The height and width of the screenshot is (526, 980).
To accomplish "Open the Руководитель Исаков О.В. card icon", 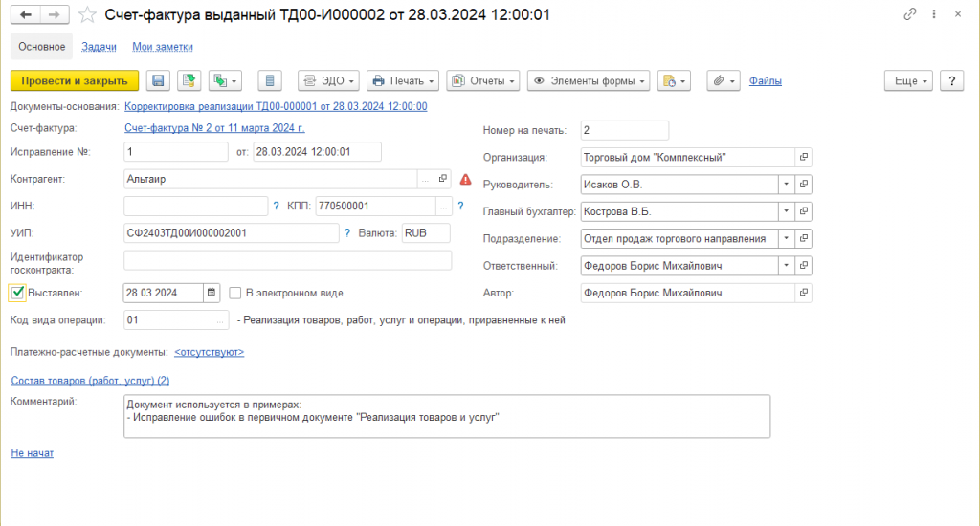I will [x=803, y=185].
